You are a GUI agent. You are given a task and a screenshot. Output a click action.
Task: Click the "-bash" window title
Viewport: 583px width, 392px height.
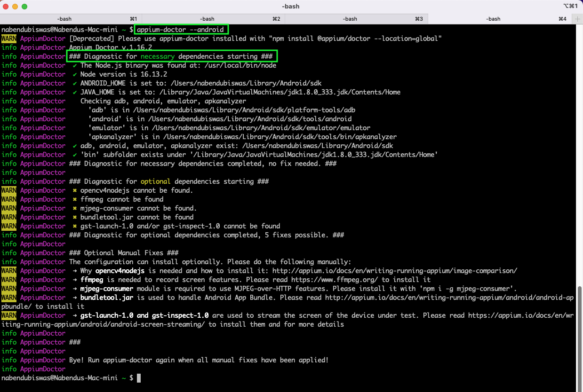[x=290, y=7]
